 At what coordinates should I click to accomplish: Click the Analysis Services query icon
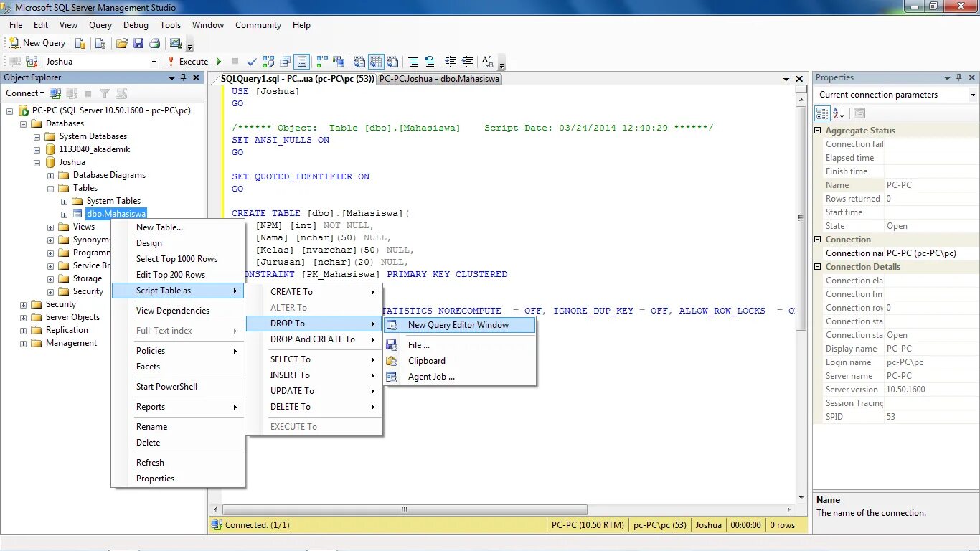point(100,43)
